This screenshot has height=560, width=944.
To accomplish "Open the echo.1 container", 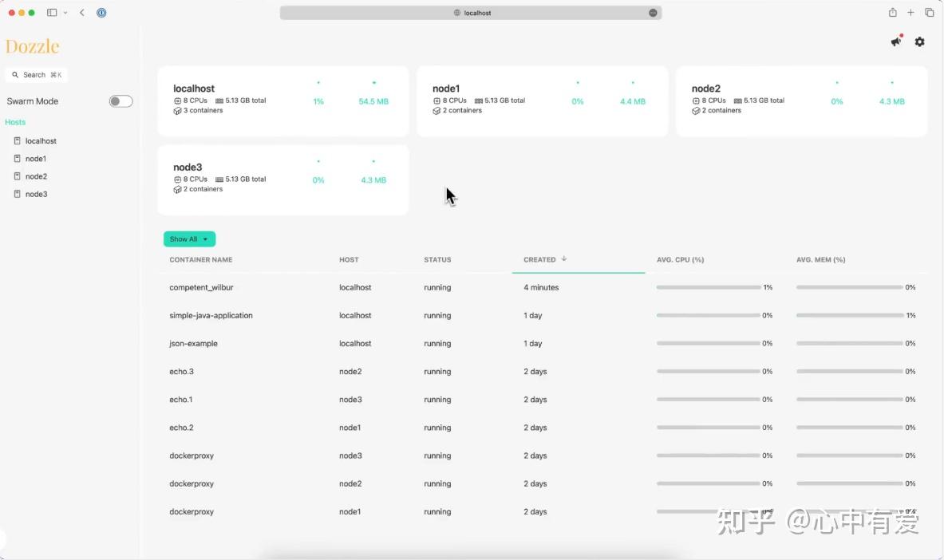I will pos(180,399).
